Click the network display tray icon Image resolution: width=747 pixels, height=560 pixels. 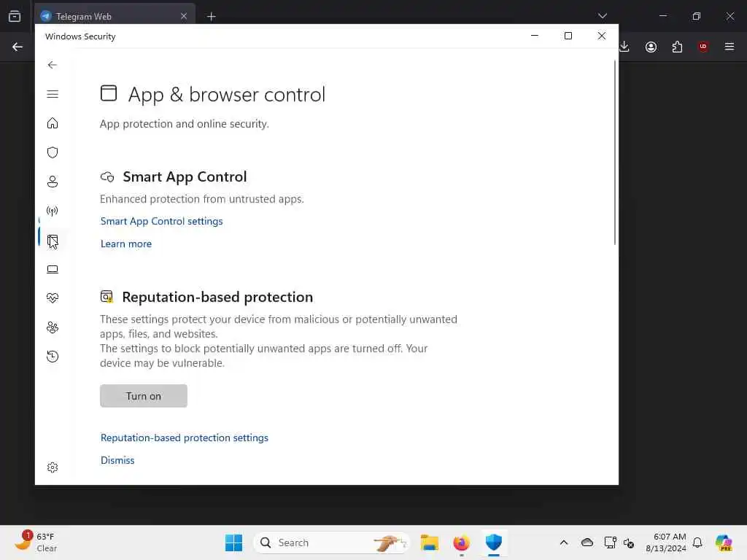point(610,542)
